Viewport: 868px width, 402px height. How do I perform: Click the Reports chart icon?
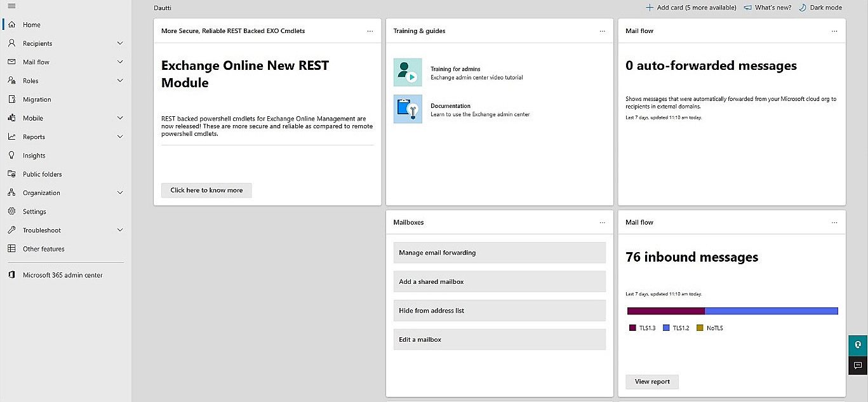pos(11,137)
